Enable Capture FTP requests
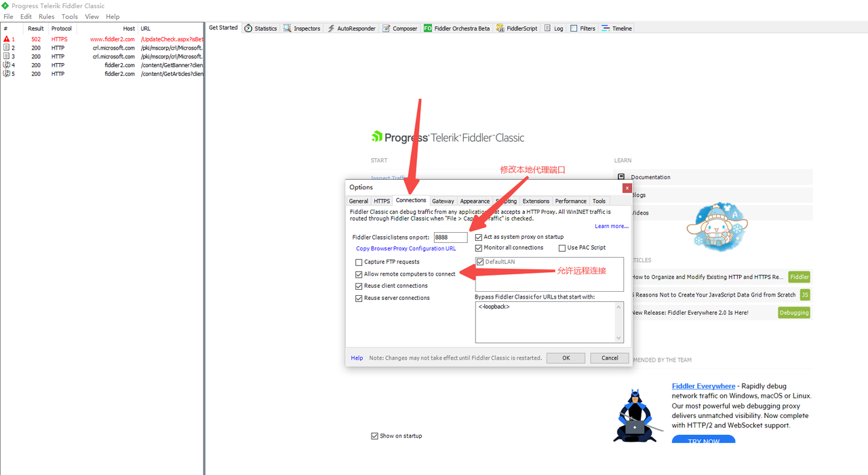Viewport: 868px width, 475px height. click(x=359, y=262)
